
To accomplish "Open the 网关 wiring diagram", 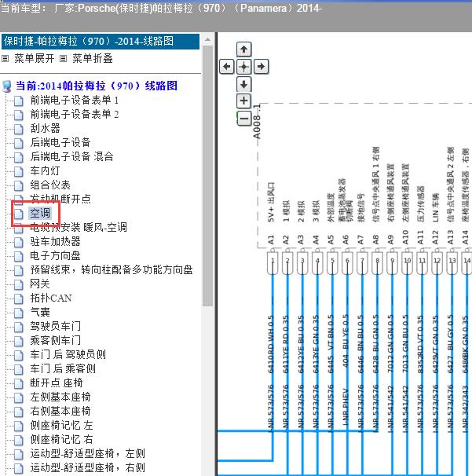I will (40, 284).
